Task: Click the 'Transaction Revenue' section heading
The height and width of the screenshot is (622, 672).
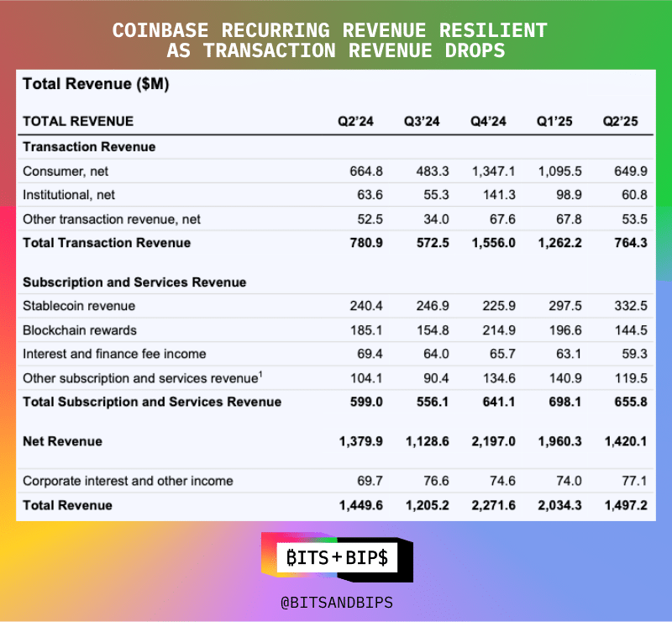Action: pyautogui.click(x=89, y=147)
